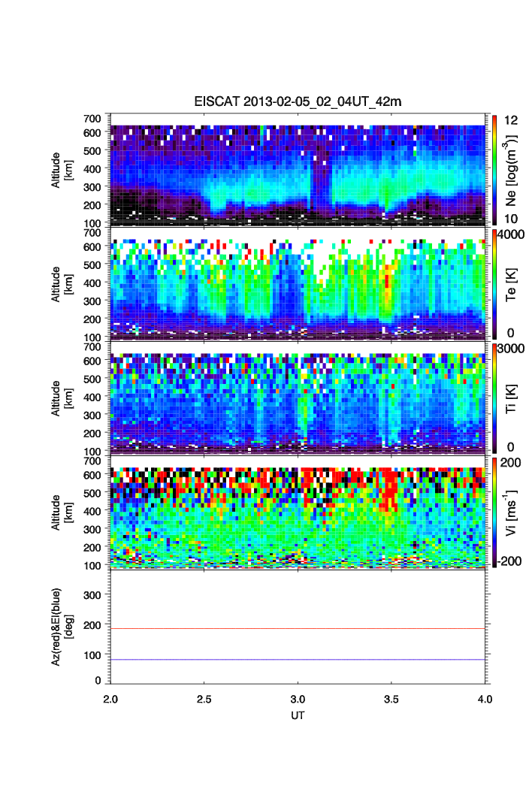Click the Ne colorbar

point(495,170)
